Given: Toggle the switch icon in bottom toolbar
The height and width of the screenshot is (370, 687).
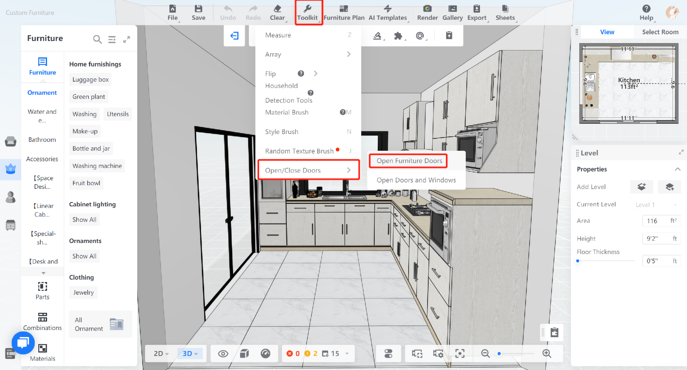Looking at the screenshot, I should coord(388,353).
